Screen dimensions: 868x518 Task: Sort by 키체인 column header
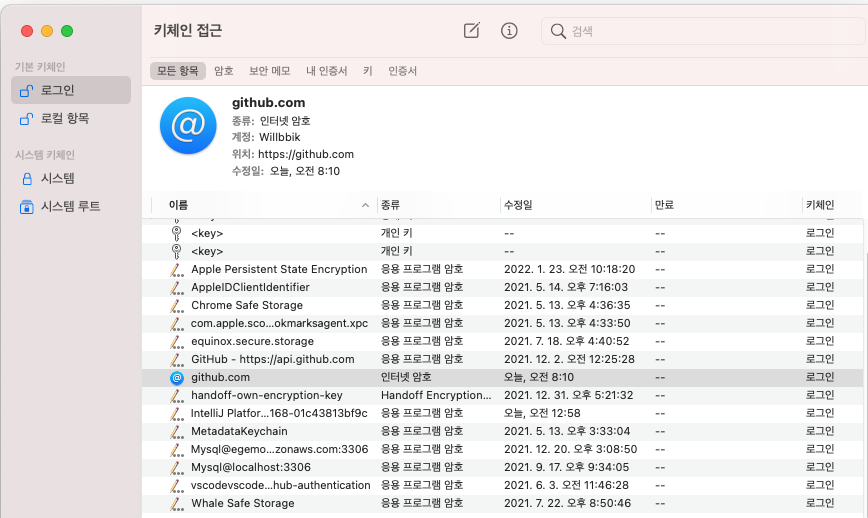point(820,205)
